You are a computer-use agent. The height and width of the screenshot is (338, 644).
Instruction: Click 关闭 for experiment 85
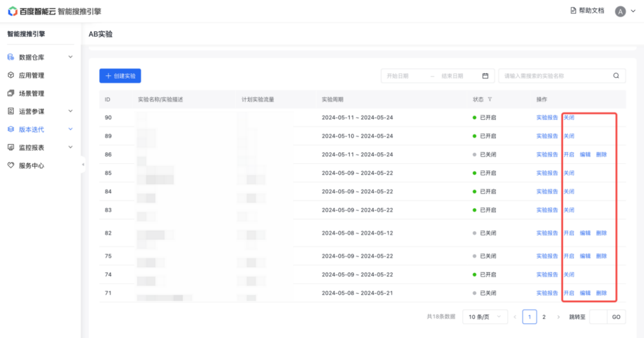tap(569, 173)
